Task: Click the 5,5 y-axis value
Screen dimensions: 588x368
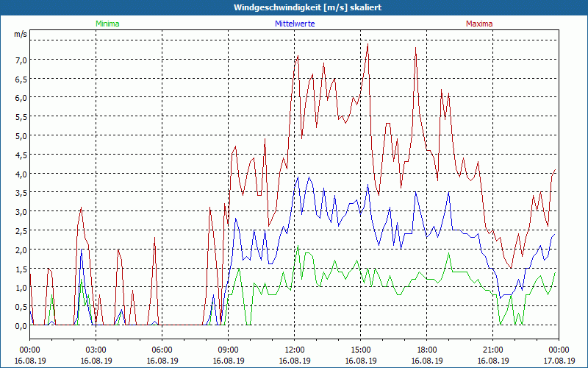Action: [x=21, y=117]
